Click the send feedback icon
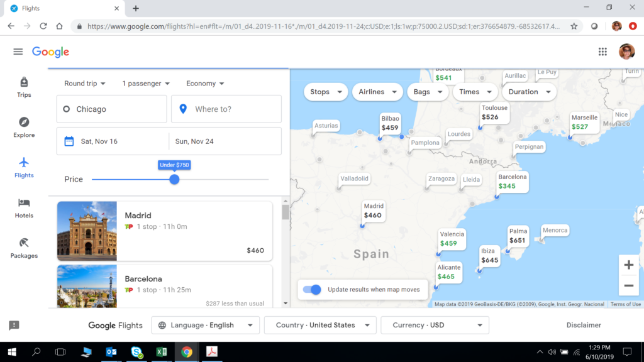Image resolution: width=644 pixels, height=362 pixels. [14, 326]
